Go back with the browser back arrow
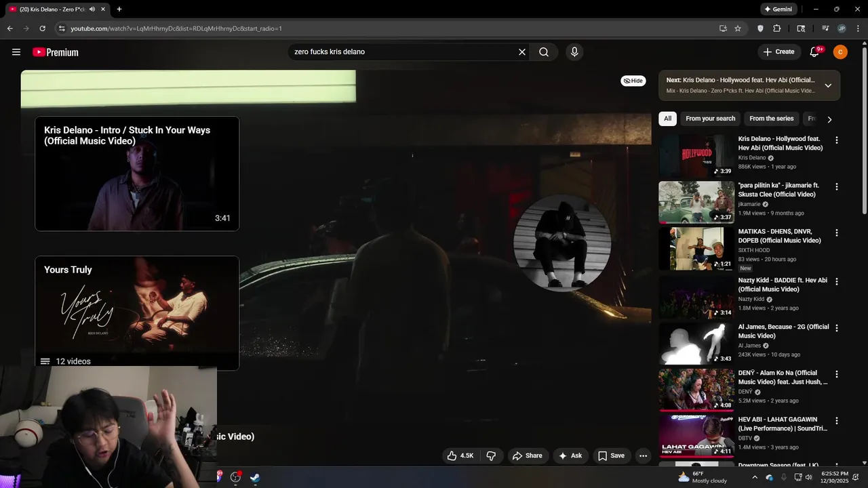The width and height of the screenshot is (868, 488). [9, 28]
